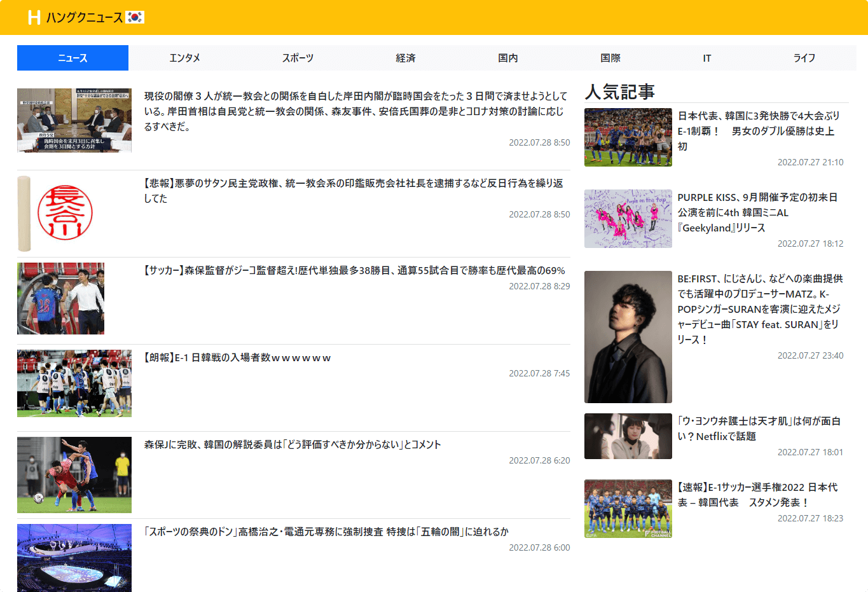Click the H logo icon in header
Screen dimensions: 868x592
[34, 18]
